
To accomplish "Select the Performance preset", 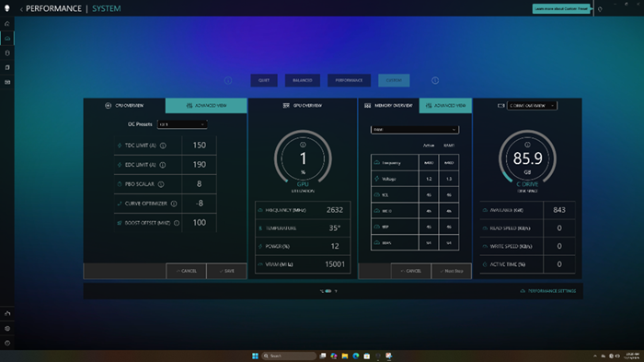I will pyautogui.click(x=349, y=80).
